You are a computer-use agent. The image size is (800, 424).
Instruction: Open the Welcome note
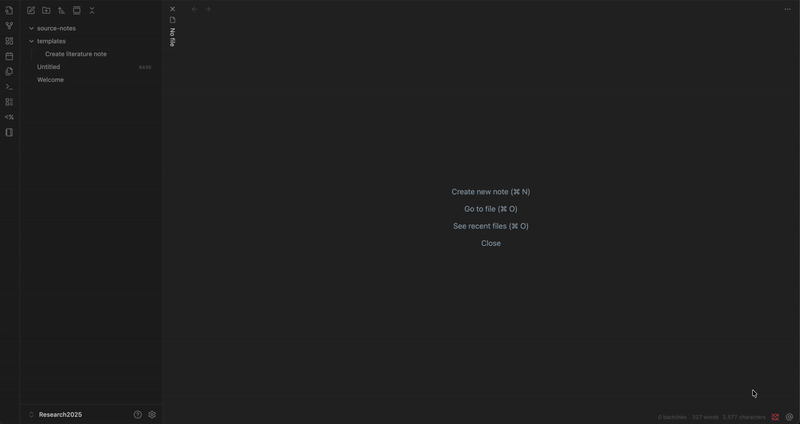tap(50, 79)
